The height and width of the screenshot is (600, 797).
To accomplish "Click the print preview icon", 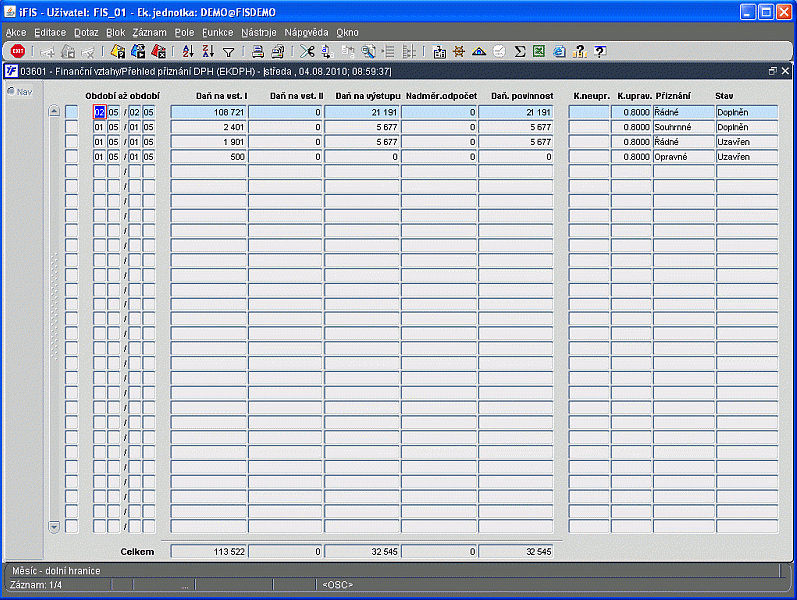I will [278, 51].
